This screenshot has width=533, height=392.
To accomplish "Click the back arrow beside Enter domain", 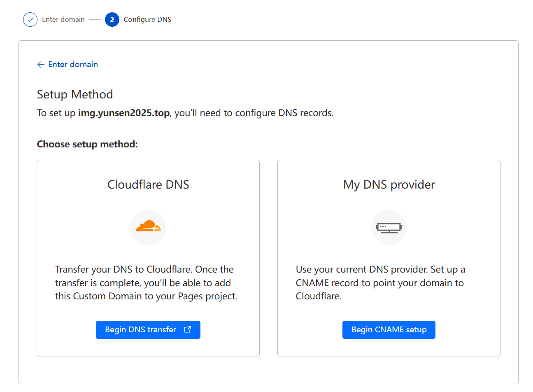I will click(x=41, y=65).
